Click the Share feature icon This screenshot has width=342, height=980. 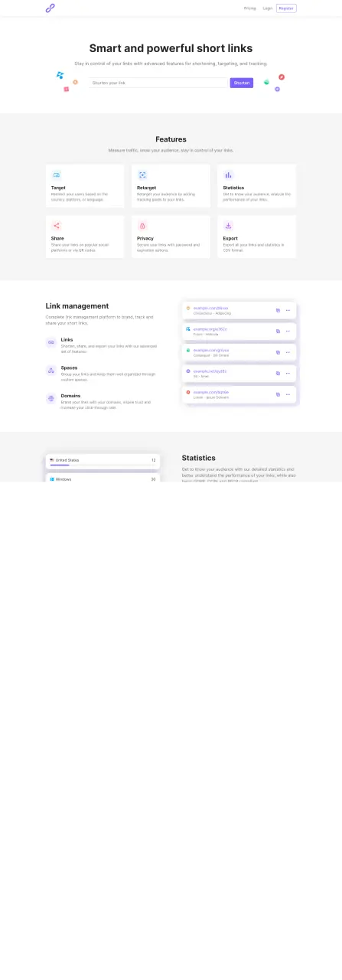tap(57, 226)
